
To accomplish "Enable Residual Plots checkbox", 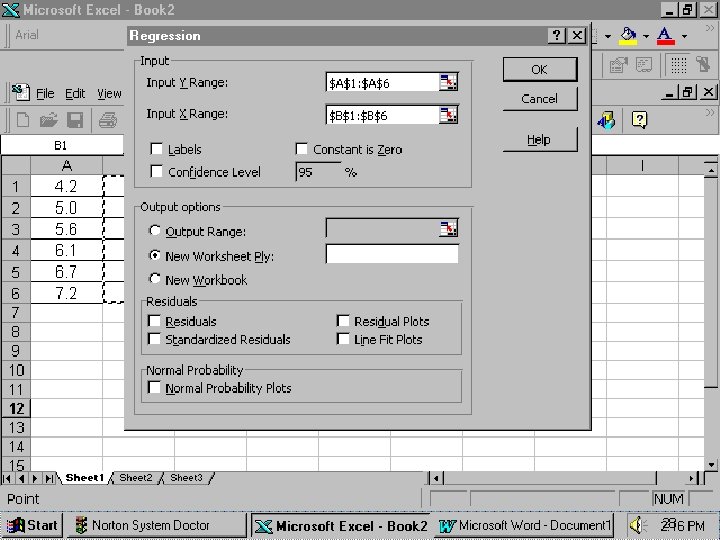I will 343,321.
